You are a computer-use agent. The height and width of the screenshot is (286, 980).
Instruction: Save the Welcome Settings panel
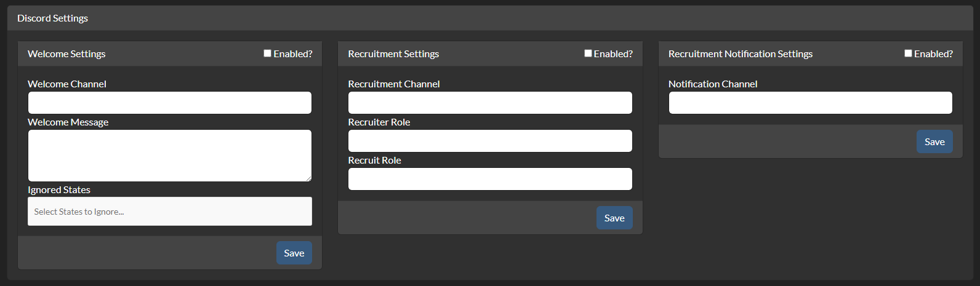[x=294, y=253]
